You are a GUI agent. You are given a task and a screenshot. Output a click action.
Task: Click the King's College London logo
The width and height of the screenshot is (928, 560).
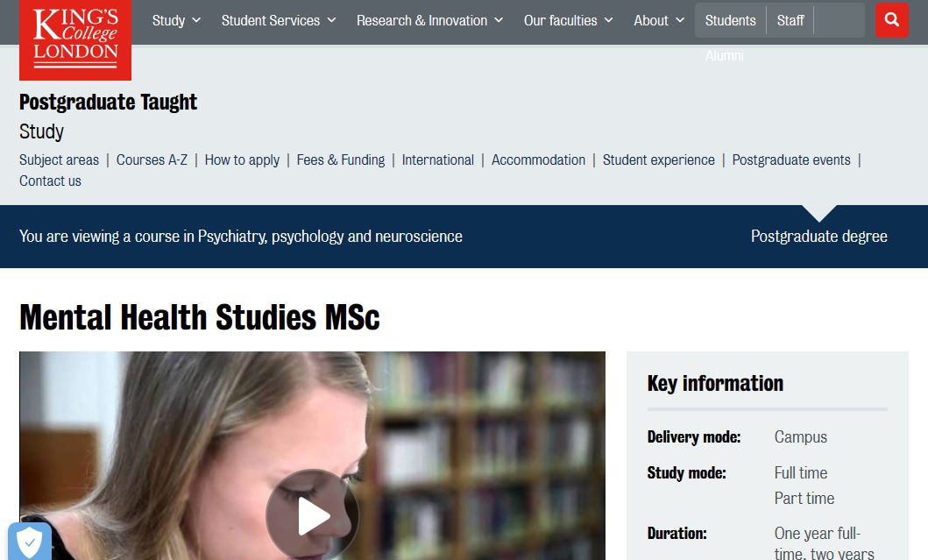coord(75,39)
